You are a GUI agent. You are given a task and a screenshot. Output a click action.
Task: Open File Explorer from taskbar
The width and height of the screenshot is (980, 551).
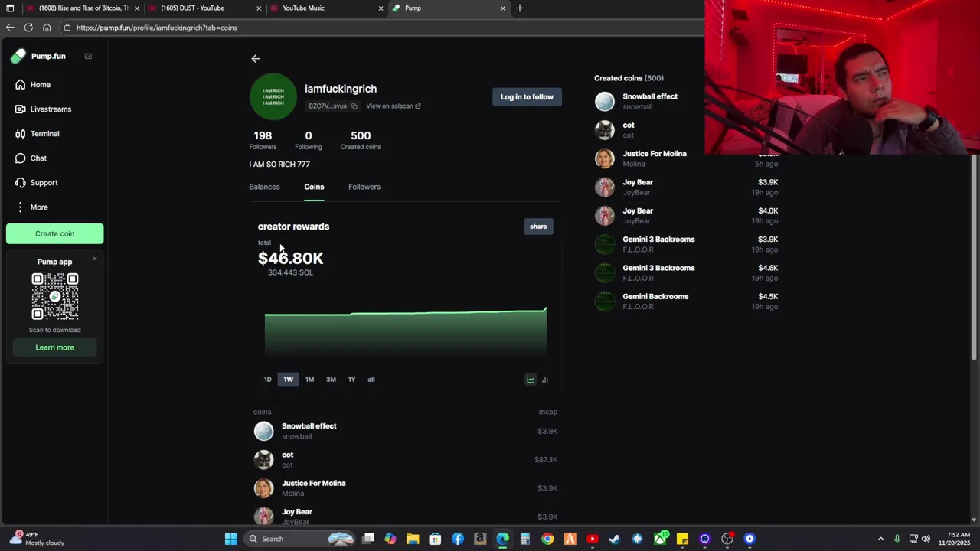(413, 539)
